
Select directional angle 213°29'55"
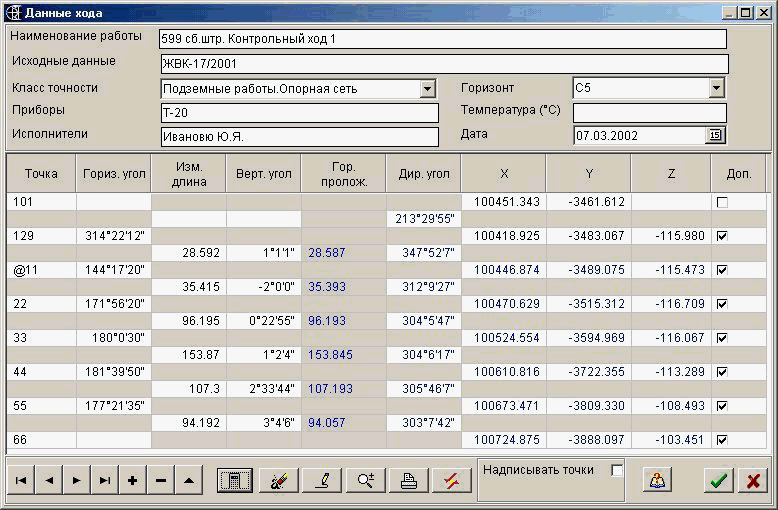click(423, 219)
